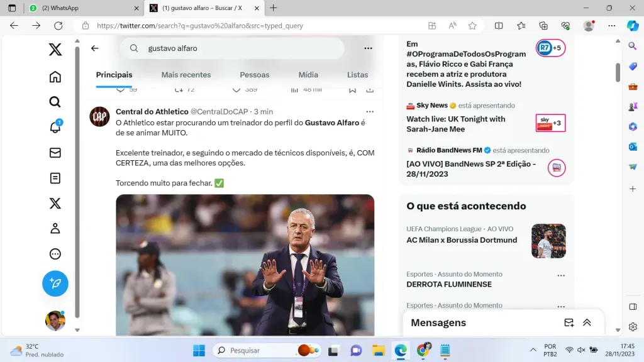
Task: Open Direct Messages envelope icon in sidebar
Action: click(55, 153)
